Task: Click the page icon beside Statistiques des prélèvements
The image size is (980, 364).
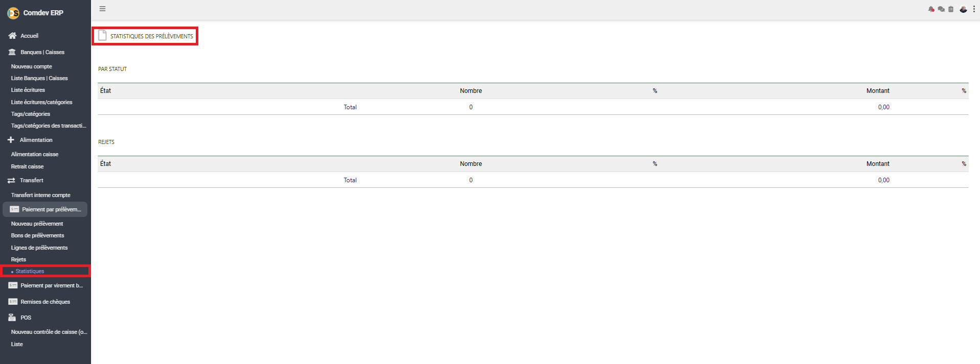Action: tap(103, 35)
